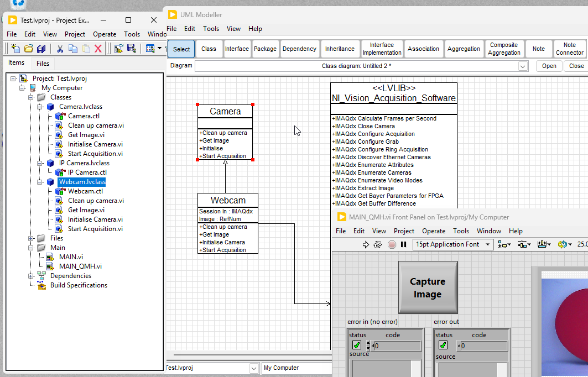Collapse the Project: Test.lvproj root node
Viewport: 588px width, 377px height.
coord(13,78)
